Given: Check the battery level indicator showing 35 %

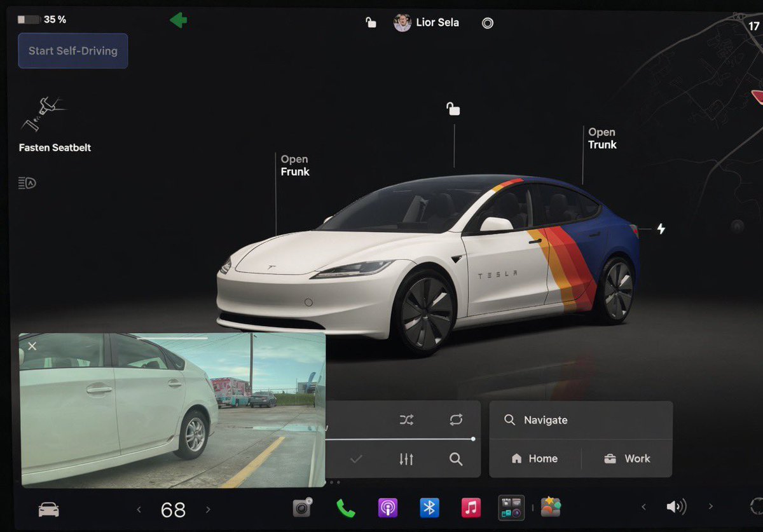Looking at the screenshot, I should click(x=42, y=20).
